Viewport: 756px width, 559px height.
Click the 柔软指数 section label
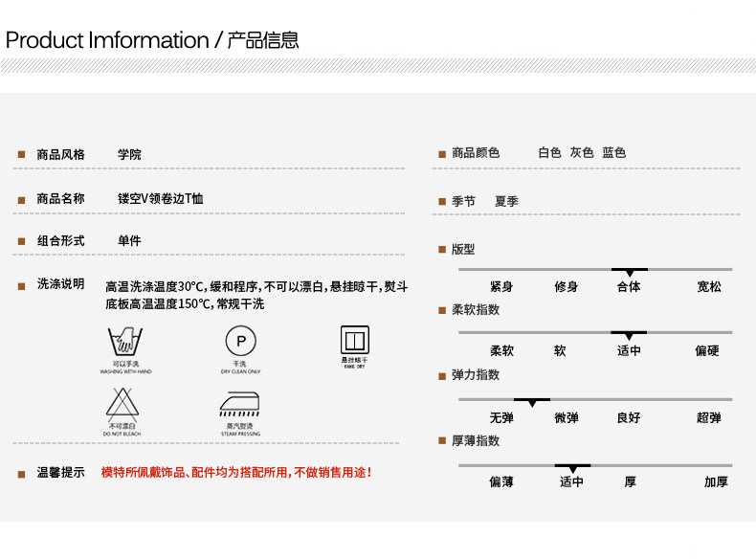point(476,309)
